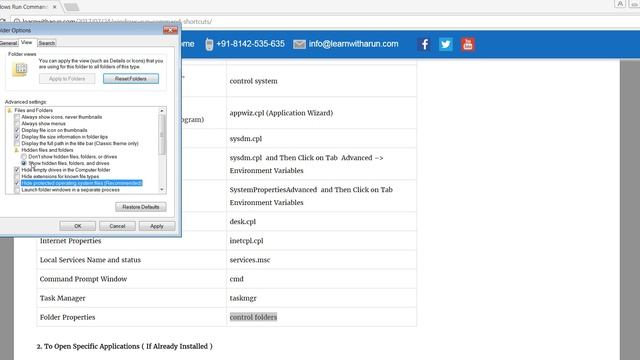Click the phone icon beside the number
This screenshot has height=360, width=640.
click(x=209, y=44)
